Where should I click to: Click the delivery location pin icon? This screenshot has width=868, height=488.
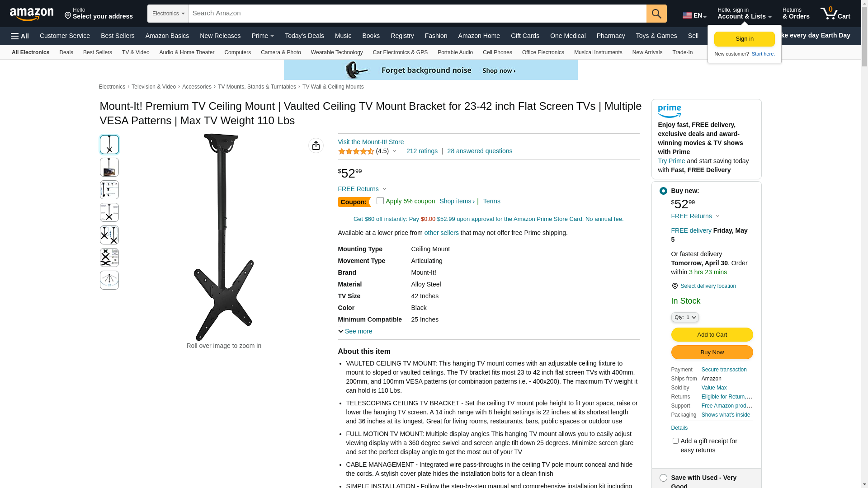click(x=675, y=286)
